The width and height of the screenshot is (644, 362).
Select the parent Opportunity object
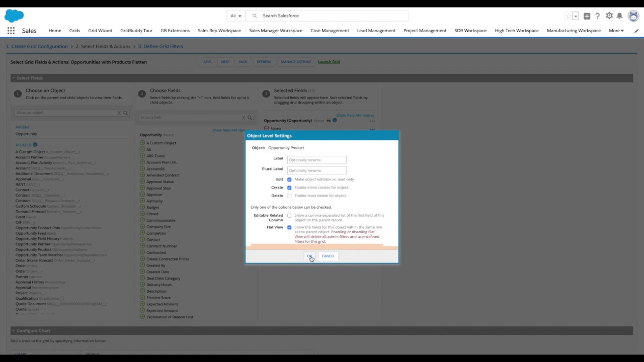26,134
